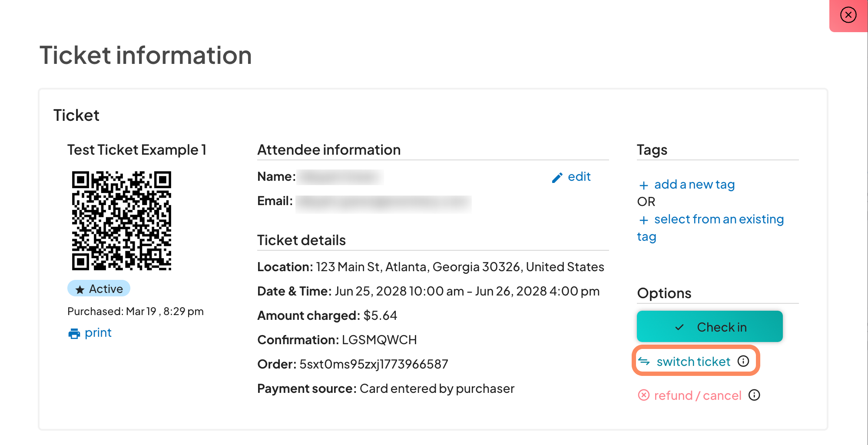868x445 pixels.
Task: Click the plus icon beside add a new tag
Action: [644, 186]
